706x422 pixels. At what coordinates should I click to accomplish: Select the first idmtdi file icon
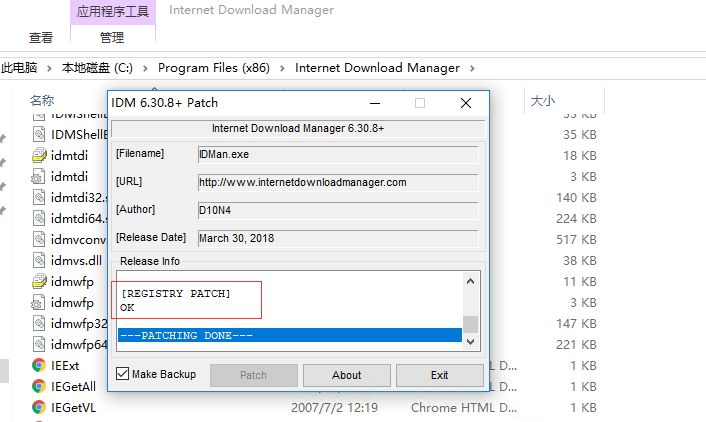tap(38, 155)
